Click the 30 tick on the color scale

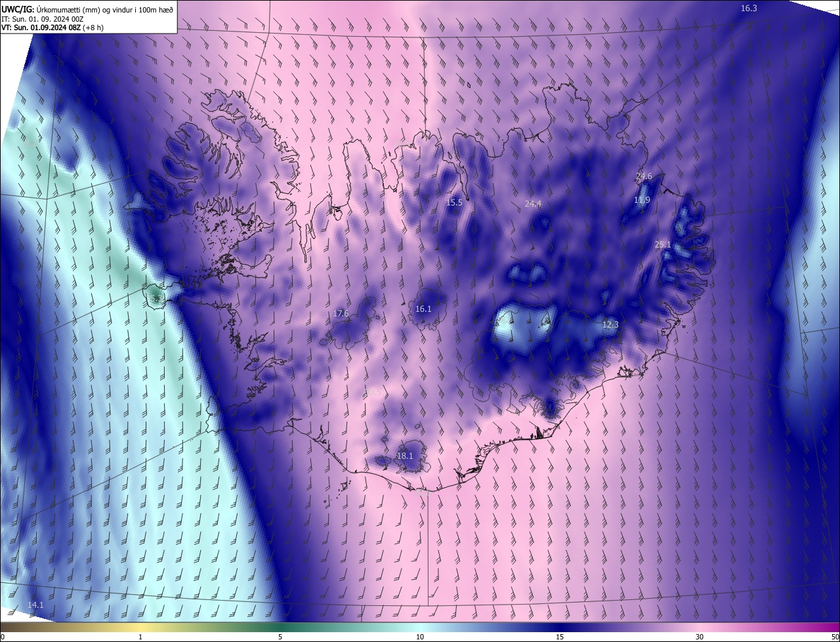[x=700, y=637]
